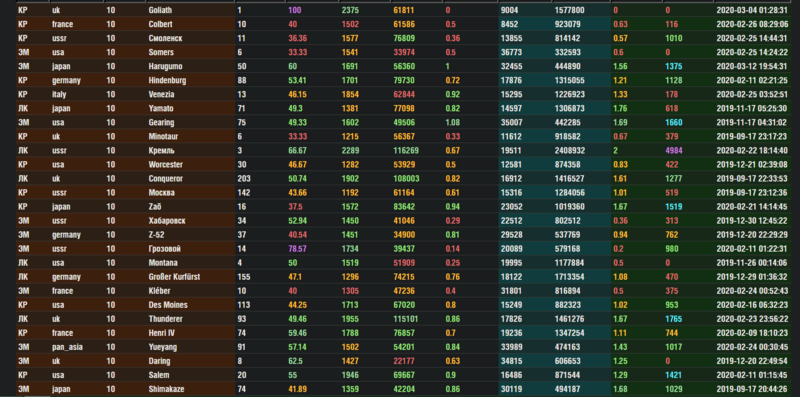
Task: Click the 2289 rating value
Action: [x=350, y=151]
